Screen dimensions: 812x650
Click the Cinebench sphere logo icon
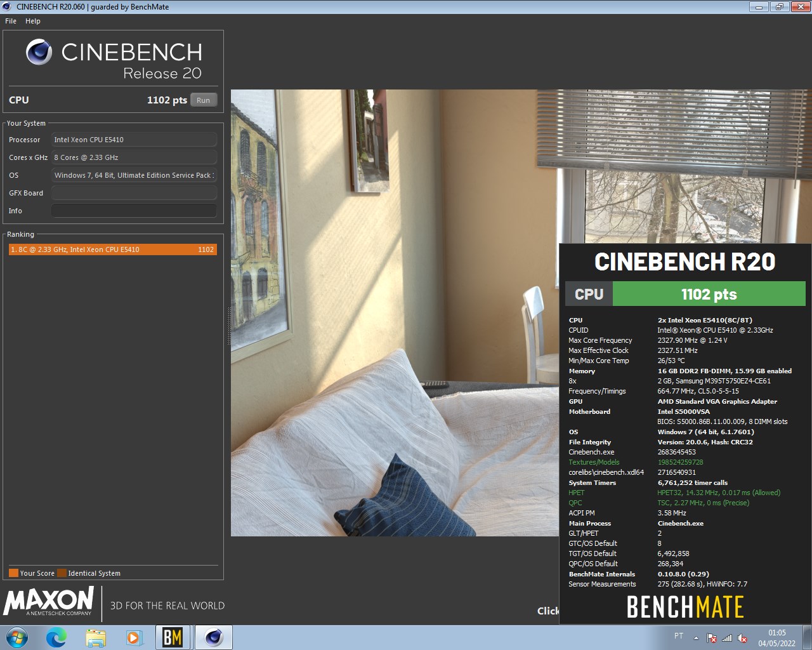(x=39, y=52)
